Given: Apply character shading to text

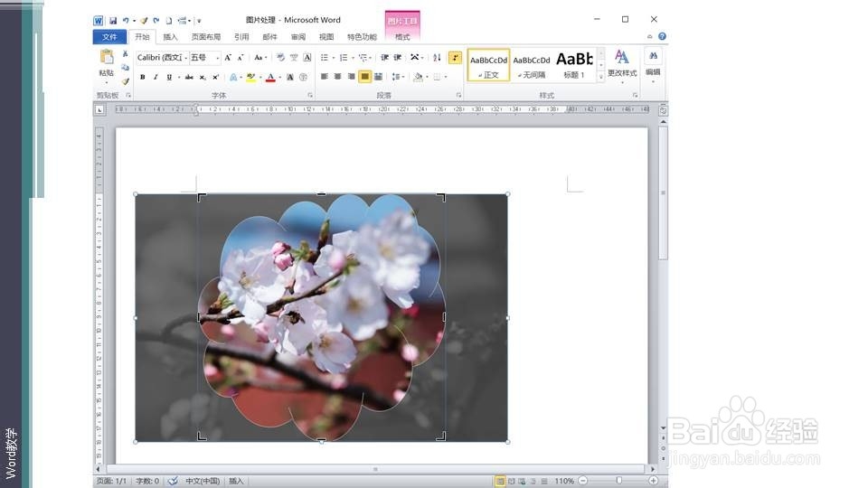Looking at the screenshot, I should [x=290, y=77].
